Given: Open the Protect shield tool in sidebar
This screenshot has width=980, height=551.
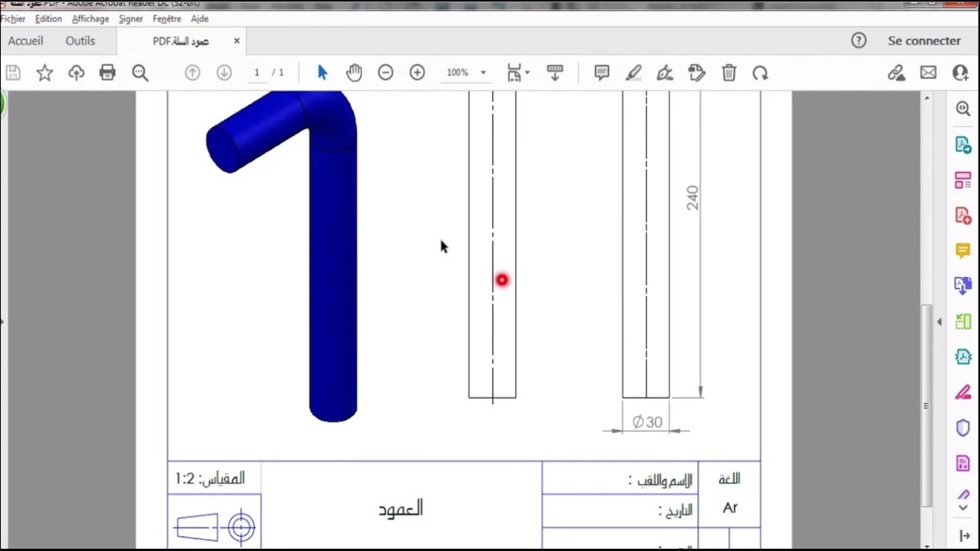Looking at the screenshot, I should point(963,428).
